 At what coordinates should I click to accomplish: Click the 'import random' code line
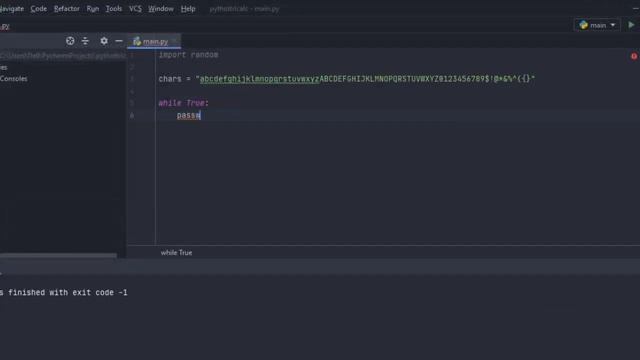coord(189,55)
